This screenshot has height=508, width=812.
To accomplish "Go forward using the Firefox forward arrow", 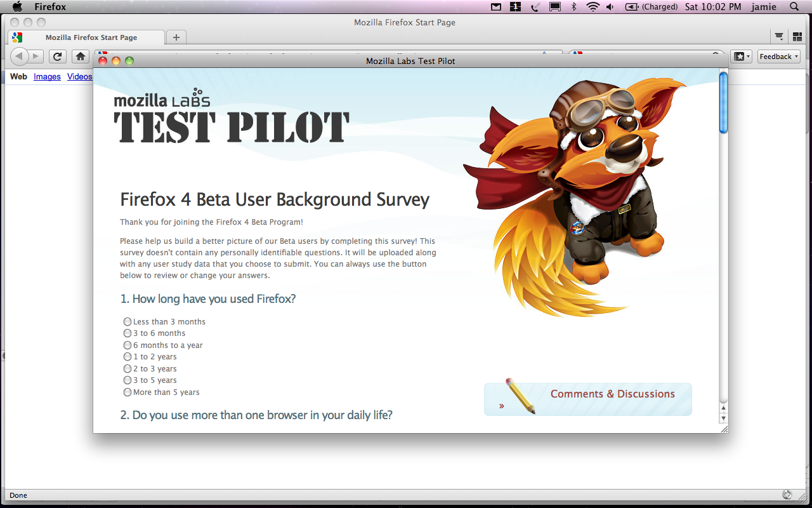I will (36, 57).
